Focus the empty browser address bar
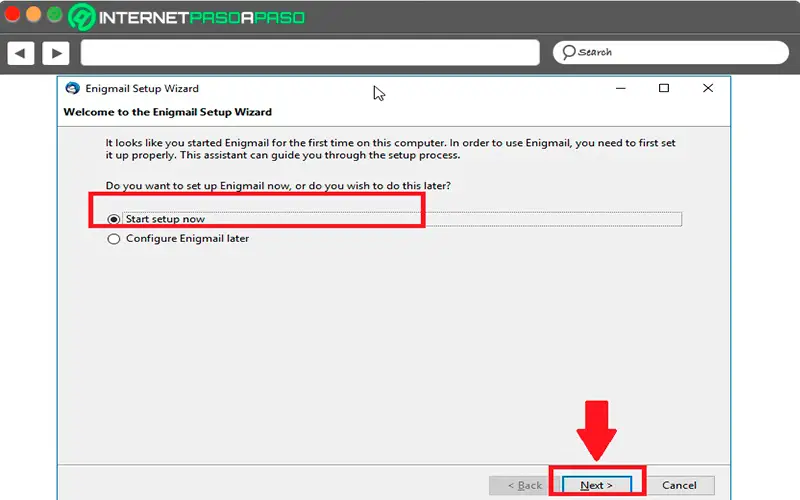Image resolution: width=800 pixels, height=500 pixels. coord(310,53)
